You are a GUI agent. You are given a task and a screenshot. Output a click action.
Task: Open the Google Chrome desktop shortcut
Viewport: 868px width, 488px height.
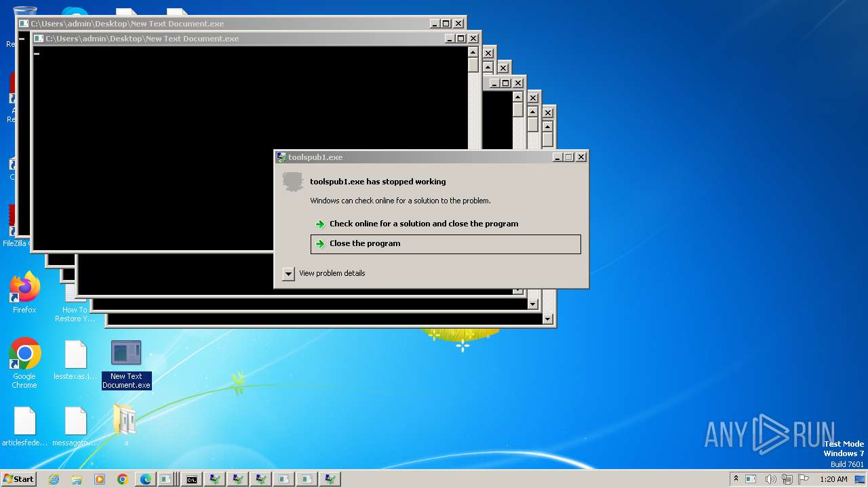tap(24, 363)
